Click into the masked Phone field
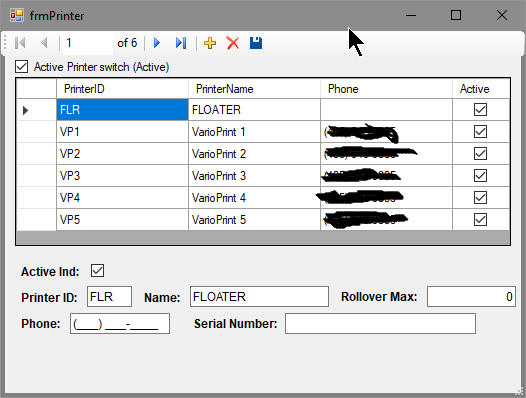Image resolution: width=526 pixels, height=398 pixels. tap(120, 324)
